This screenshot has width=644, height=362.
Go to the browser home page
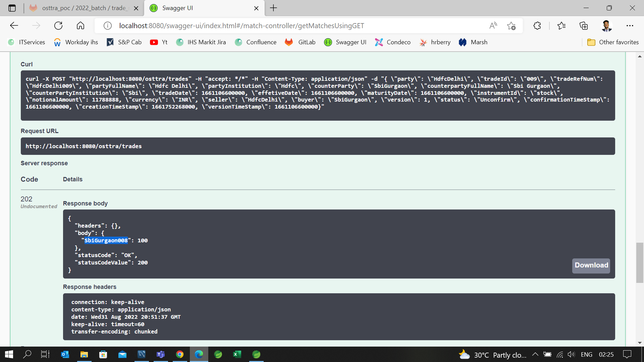80,26
